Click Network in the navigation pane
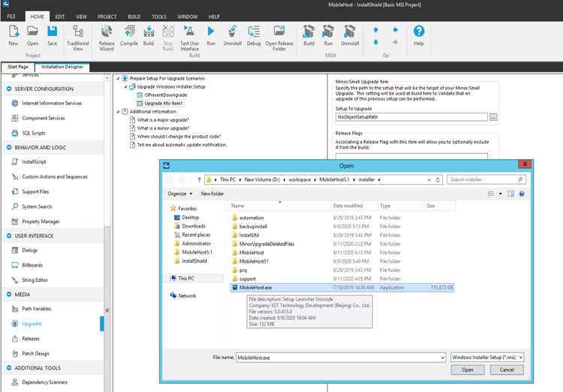Image resolution: width=563 pixels, height=392 pixels. pos(187,296)
